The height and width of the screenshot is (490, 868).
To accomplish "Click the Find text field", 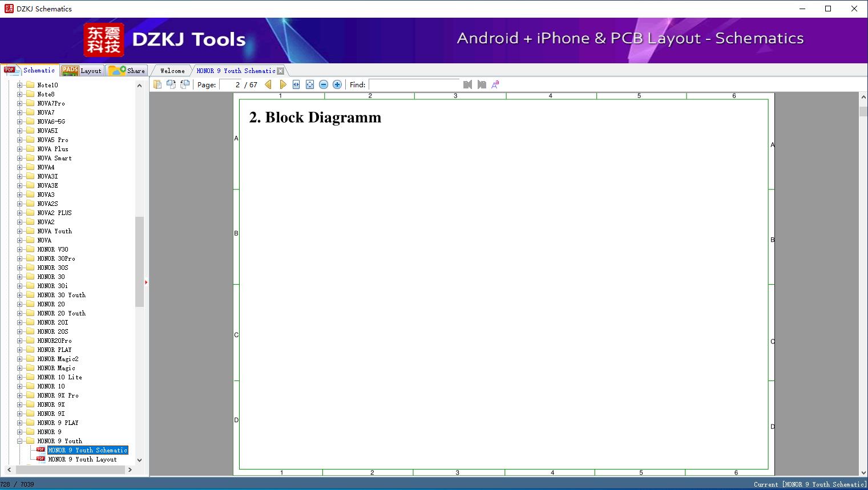I will 414,84.
